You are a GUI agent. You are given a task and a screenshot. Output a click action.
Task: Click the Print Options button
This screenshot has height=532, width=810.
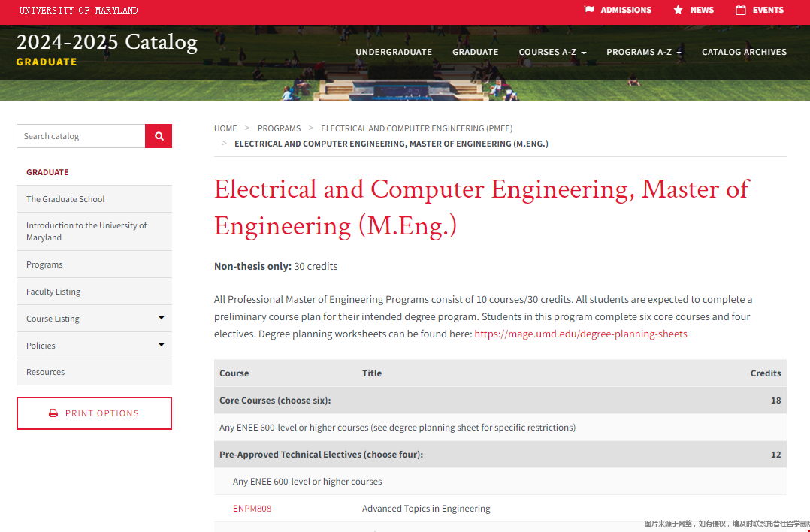(94, 413)
